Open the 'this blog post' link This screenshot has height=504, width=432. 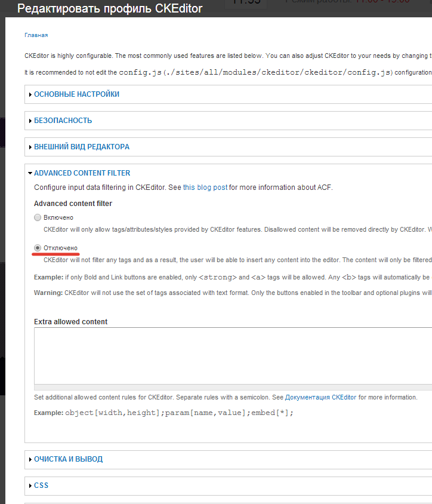pyautogui.click(x=205, y=188)
